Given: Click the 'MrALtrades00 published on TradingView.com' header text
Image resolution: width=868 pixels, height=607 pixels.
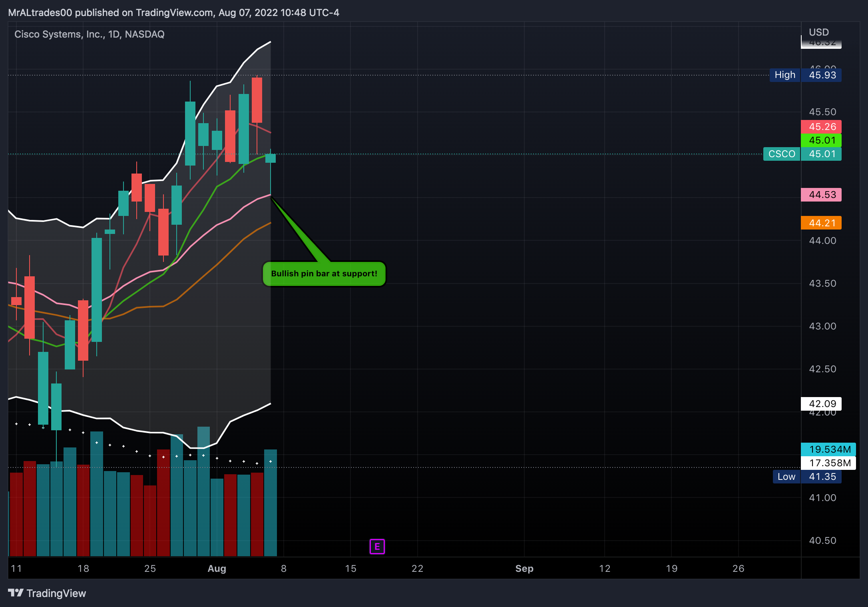Looking at the screenshot, I should pyautogui.click(x=110, y=13).
